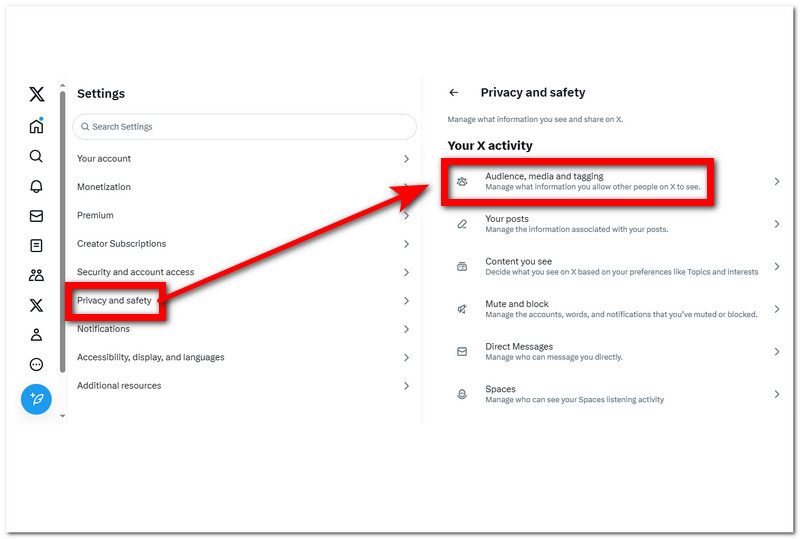
Task: Open the Communities people icon
Action: point(36,275)
